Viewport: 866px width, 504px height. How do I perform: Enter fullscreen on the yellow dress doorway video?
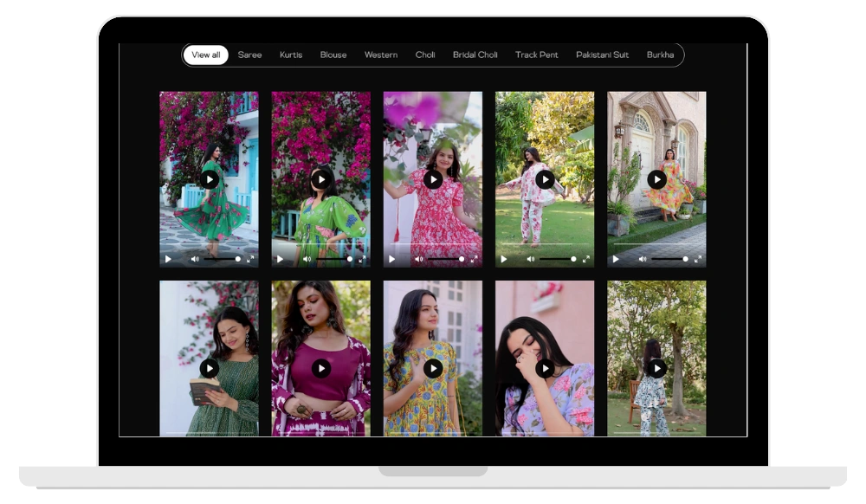(x=698, y=259)
